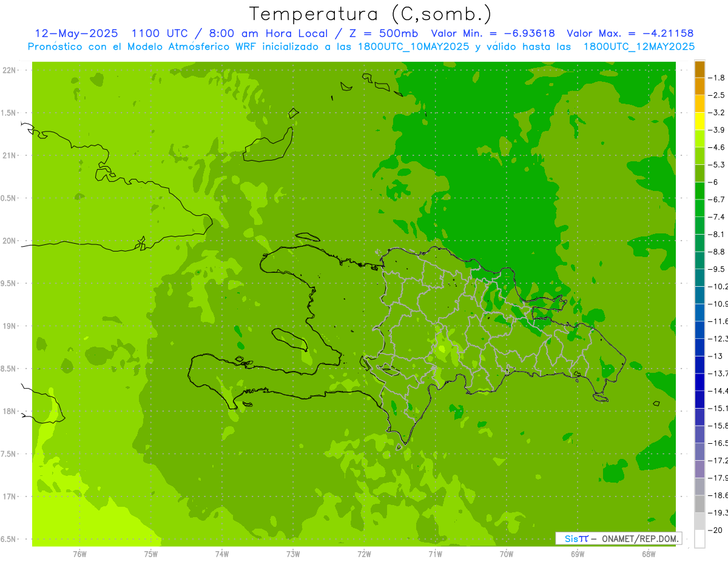Click the '72W' longitude axis label
The height and width of the screenshot is (562, 728).
click(364, 554)
